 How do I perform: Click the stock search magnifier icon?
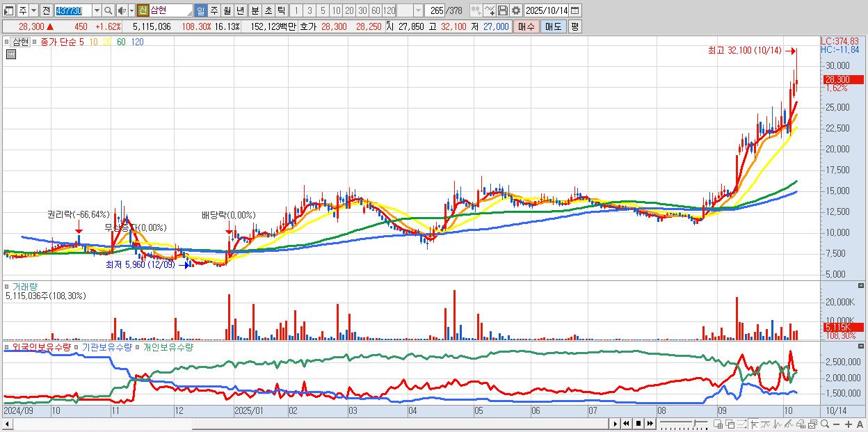(108, 10)
